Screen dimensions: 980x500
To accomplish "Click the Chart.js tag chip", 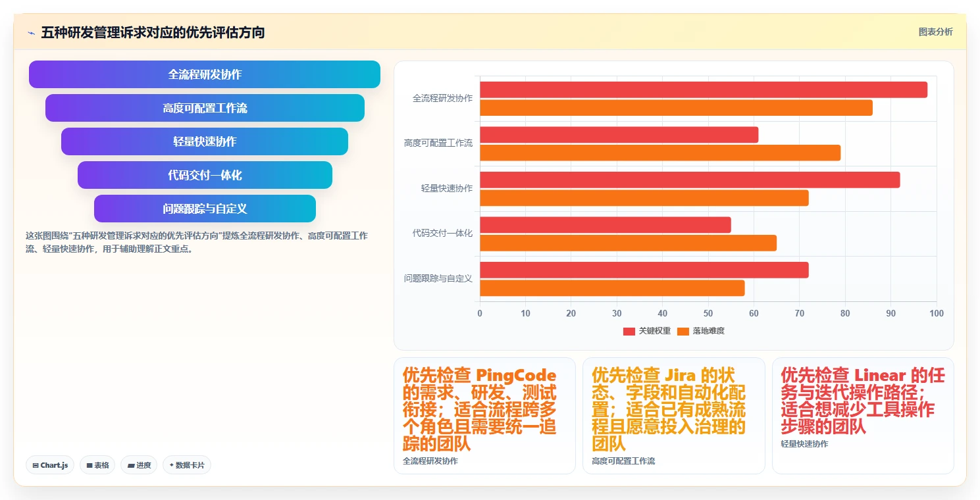I will coord(50,465).
